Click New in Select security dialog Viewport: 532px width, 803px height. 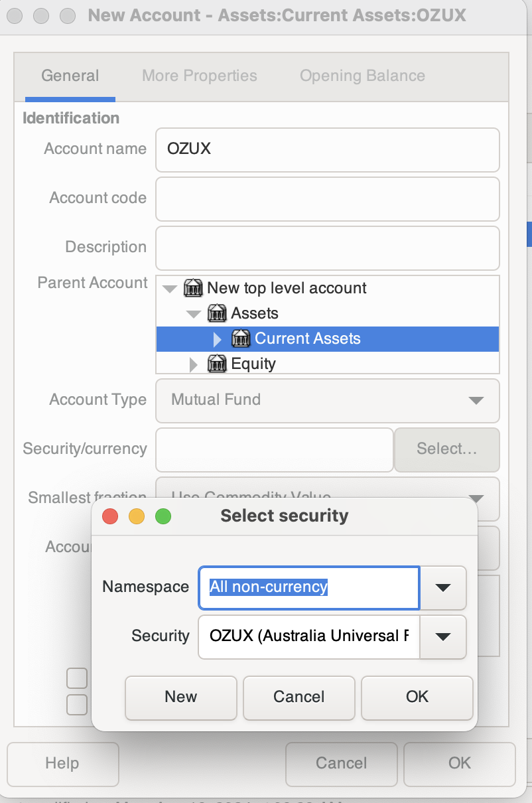point(181,697)
